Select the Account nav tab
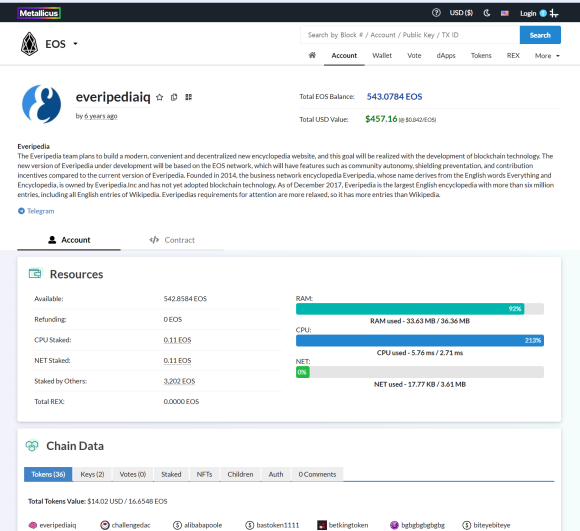This screenshot has width=580, height=531. pos(344,55)
